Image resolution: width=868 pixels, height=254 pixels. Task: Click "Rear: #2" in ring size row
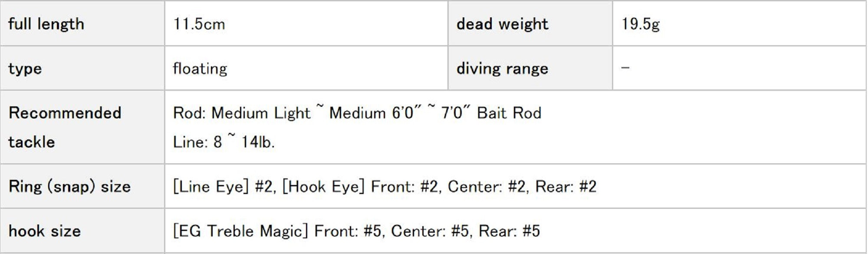click(x=566, y=187)
